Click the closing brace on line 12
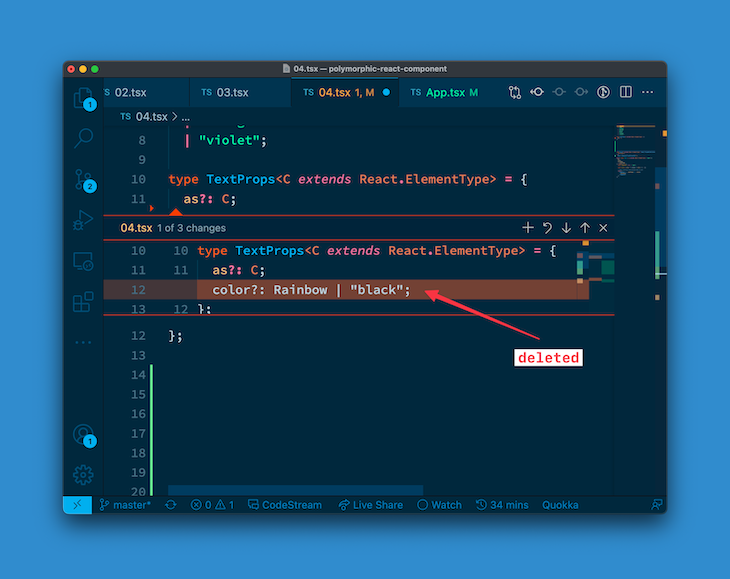This screenshot has height=579, width=730. click(175, 336)
